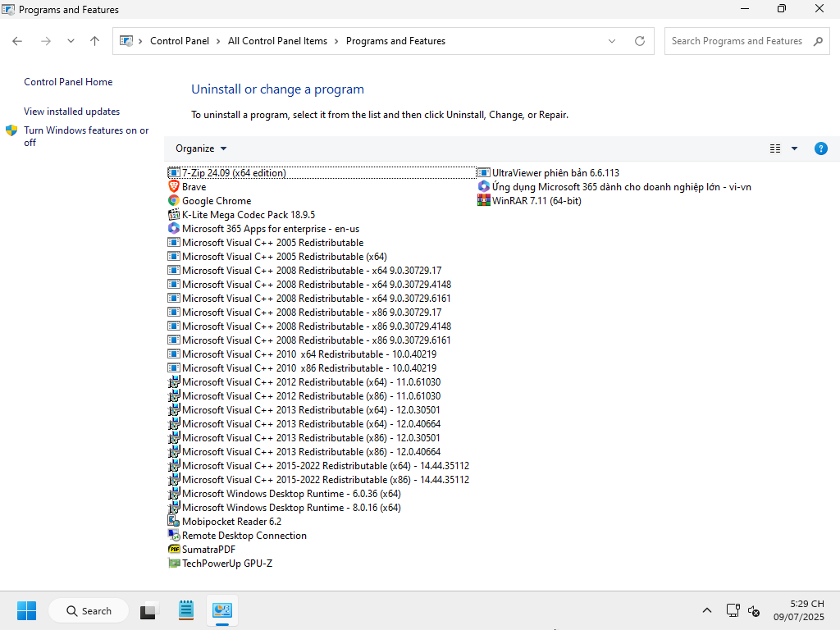Select UltraViewer phiên bản 6.6.113 entry

[x=555, y=173]
